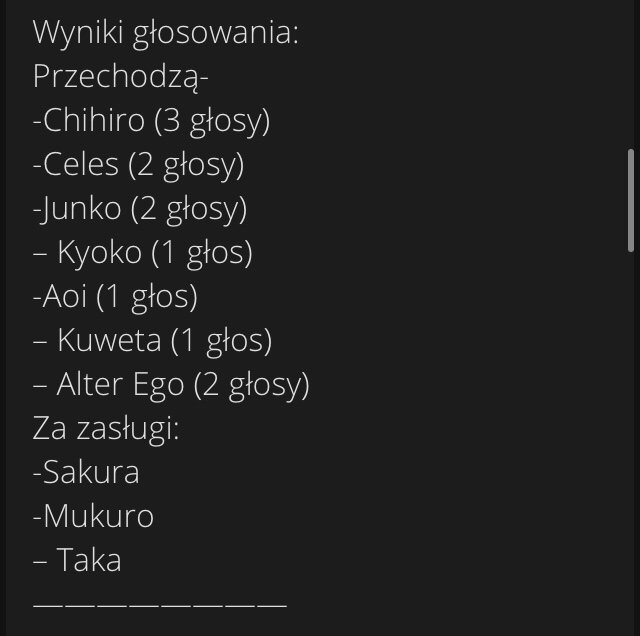Image resolution: width=640 pixels, height=636 pixels.
Task: Select the name Kuweta in the list
Action: (x=109, y=341)
